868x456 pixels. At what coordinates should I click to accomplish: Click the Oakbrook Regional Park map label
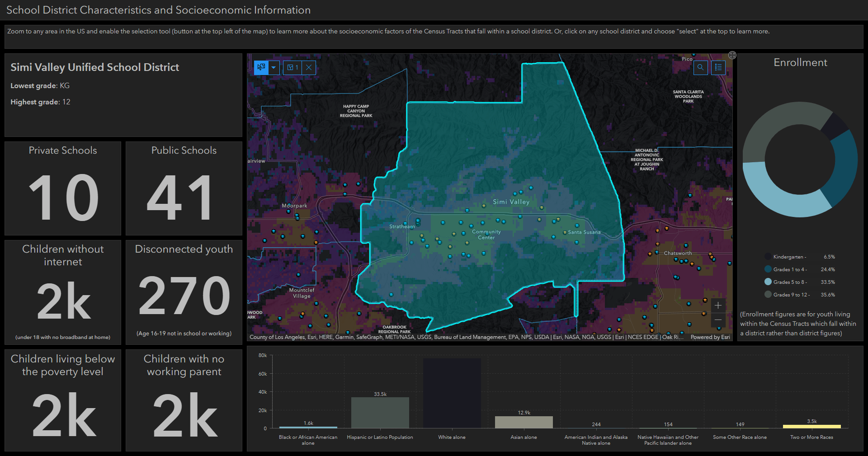click(394, 329)
